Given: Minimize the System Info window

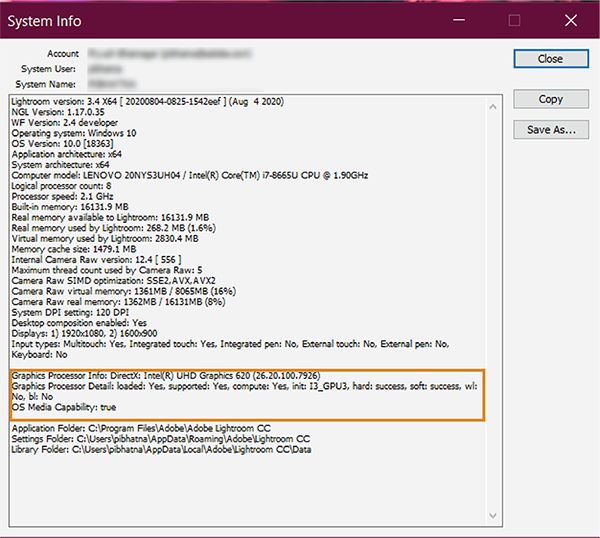Looking at the screenshot, I should tap(459, 20).
